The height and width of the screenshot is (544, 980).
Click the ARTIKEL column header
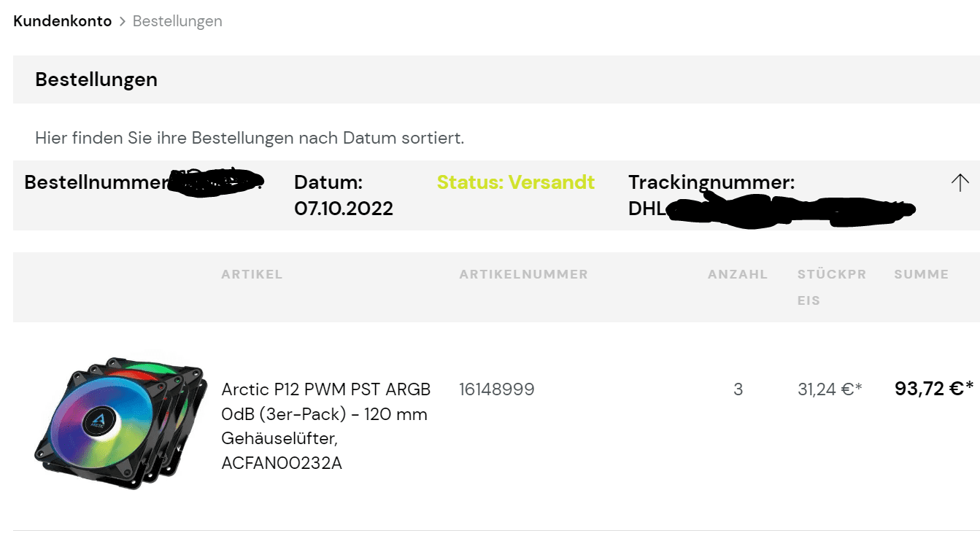coord(252,274)
